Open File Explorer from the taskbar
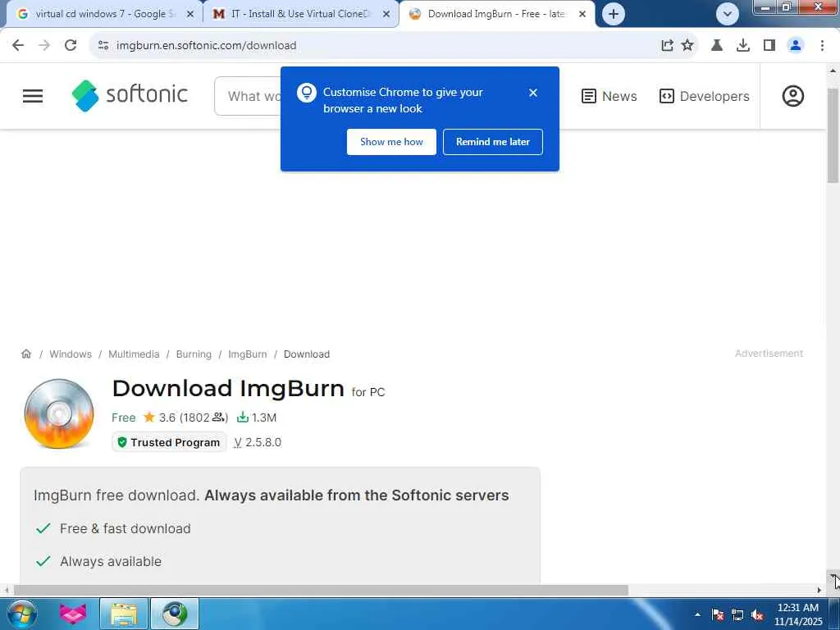The image size is (840, 630). 124,614
